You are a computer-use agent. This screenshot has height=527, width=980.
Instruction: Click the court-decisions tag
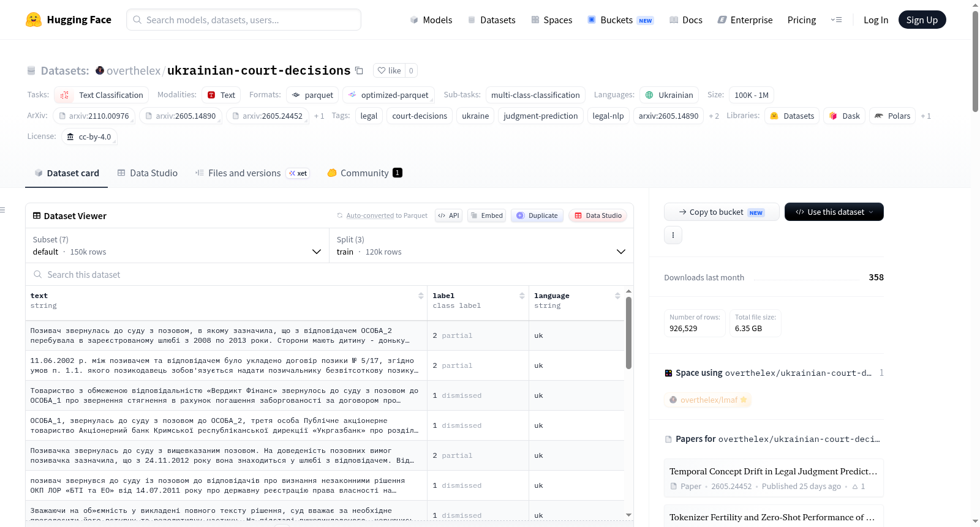(420, 116)
